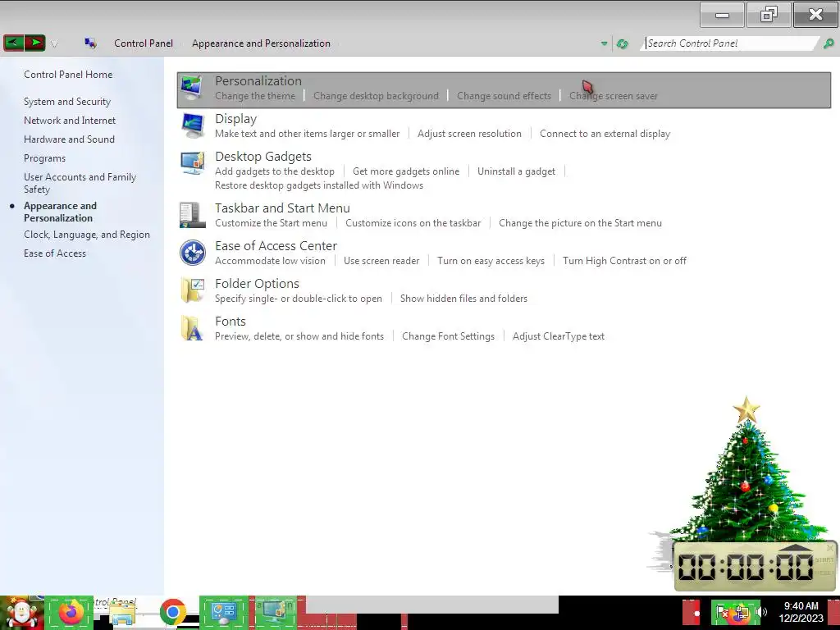Screen dimensions: 840x630
Task: Open the Personalization icon
Action: (192, 88)
